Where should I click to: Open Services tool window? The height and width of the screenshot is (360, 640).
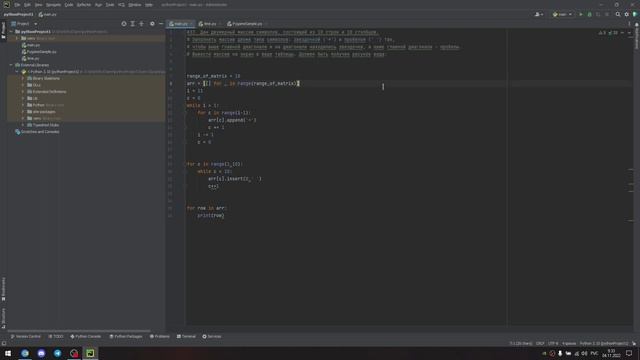pos(212,336)
